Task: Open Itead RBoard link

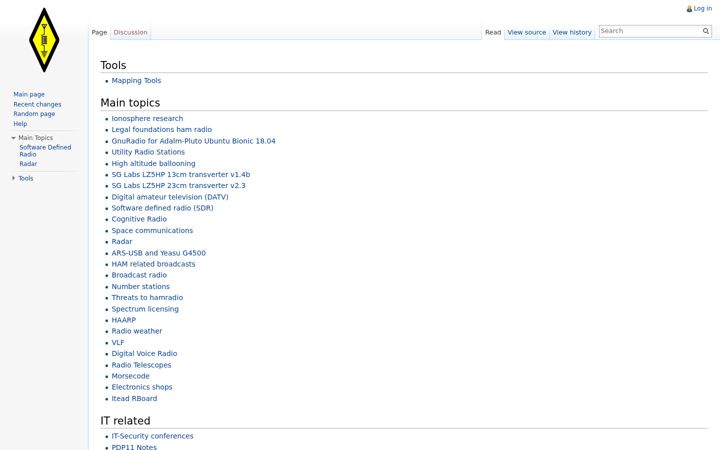Action: 134,399
